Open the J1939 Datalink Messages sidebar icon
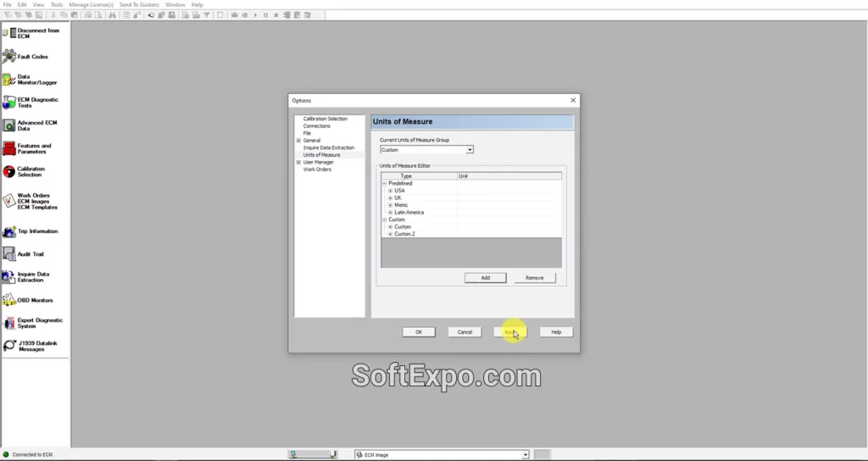The image size is (868, 461). click(8, 346)
